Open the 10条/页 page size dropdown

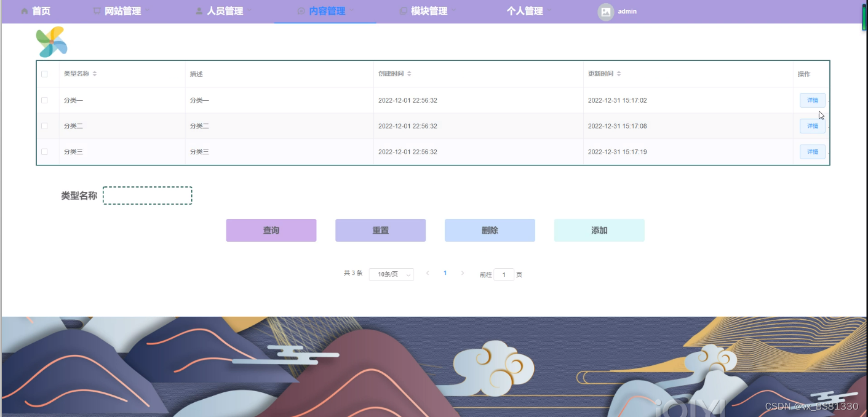coord(391,274)
